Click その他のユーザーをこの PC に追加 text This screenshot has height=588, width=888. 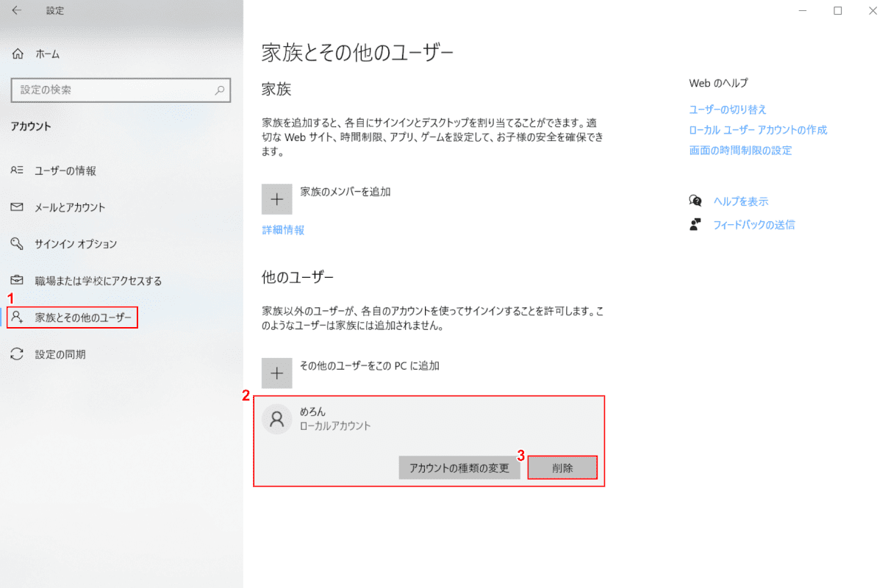tap(370, 365)
